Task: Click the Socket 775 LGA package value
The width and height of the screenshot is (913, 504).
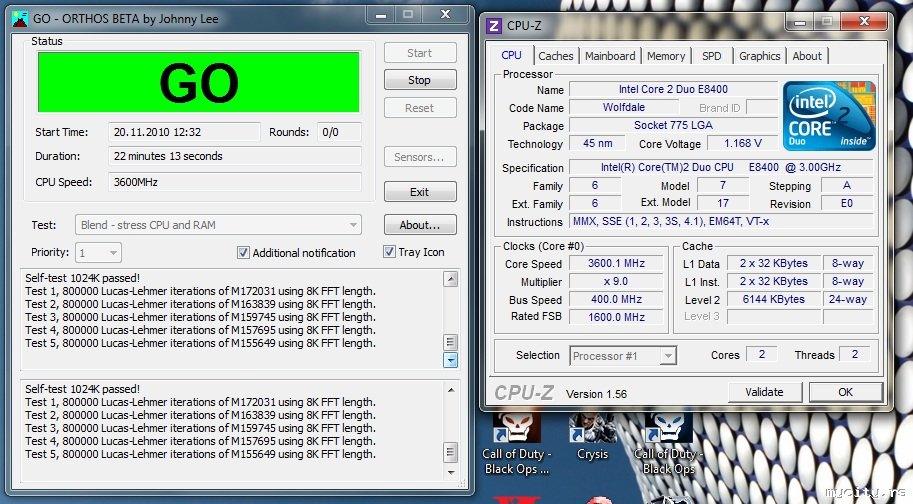Action: 673,125
